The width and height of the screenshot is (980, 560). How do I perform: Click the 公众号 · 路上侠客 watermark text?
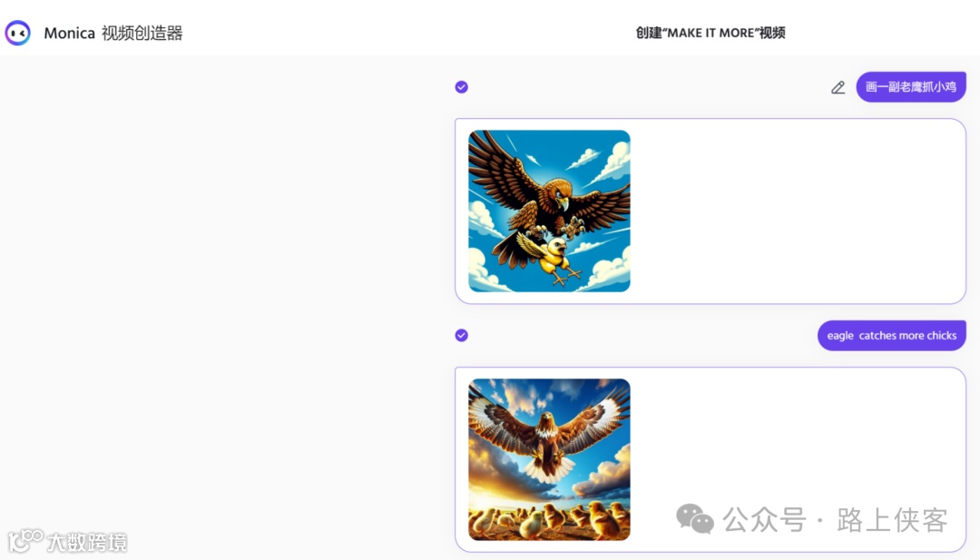pos(835,519)
